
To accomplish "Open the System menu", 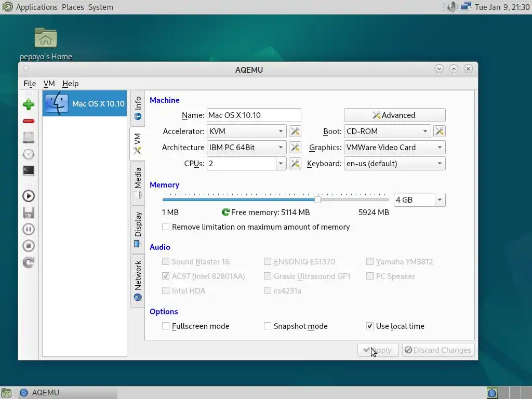I will 100,7.
